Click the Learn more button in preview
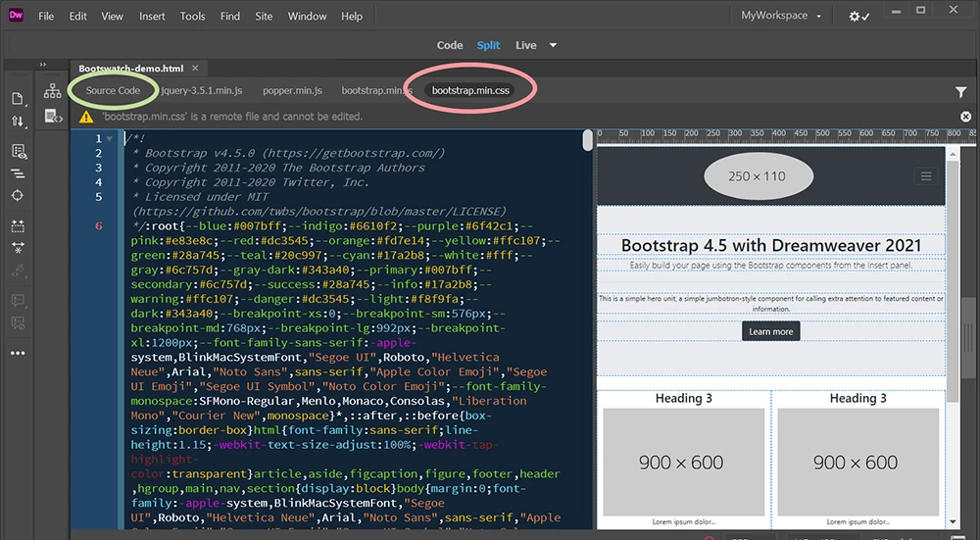Image resolution: width=980 pixels, height=540 pixels. pos(770,331)
